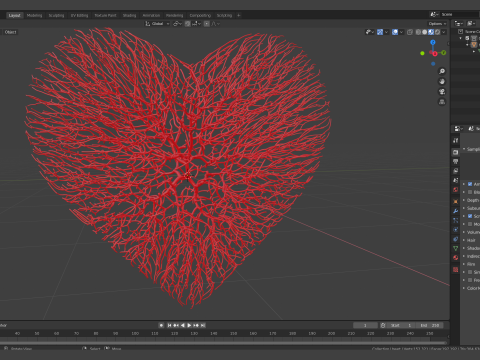
Task: Open the outliner editor type menu
Action: point(459,23)
